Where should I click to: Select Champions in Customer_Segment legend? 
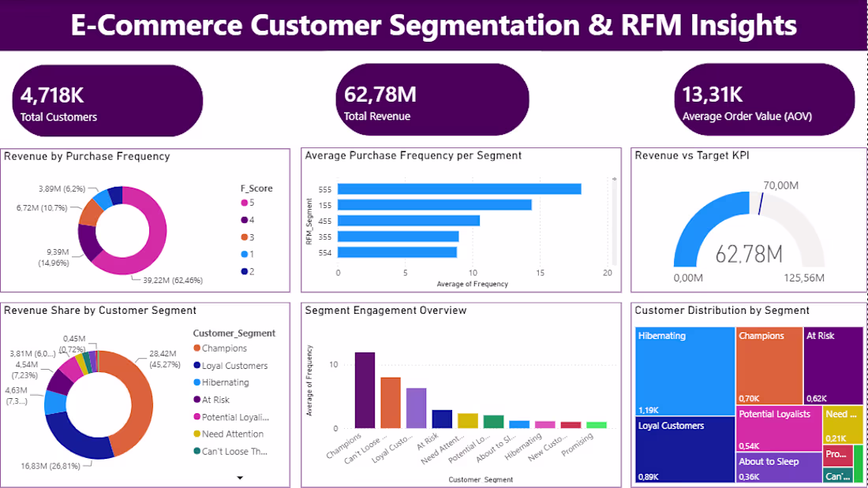tap(220, 348)
